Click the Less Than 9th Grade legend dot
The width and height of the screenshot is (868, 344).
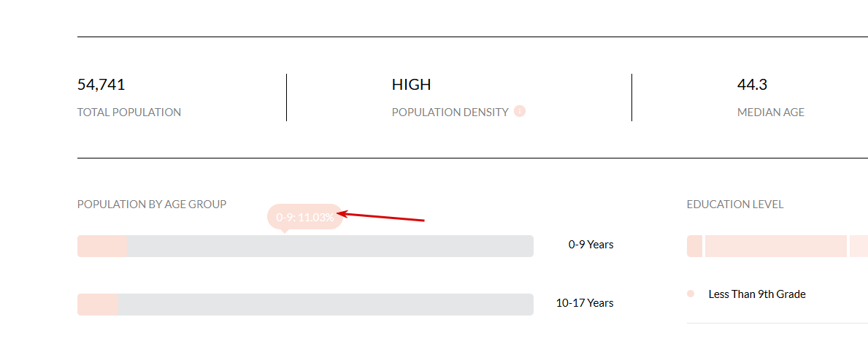[x=691, y=294]
